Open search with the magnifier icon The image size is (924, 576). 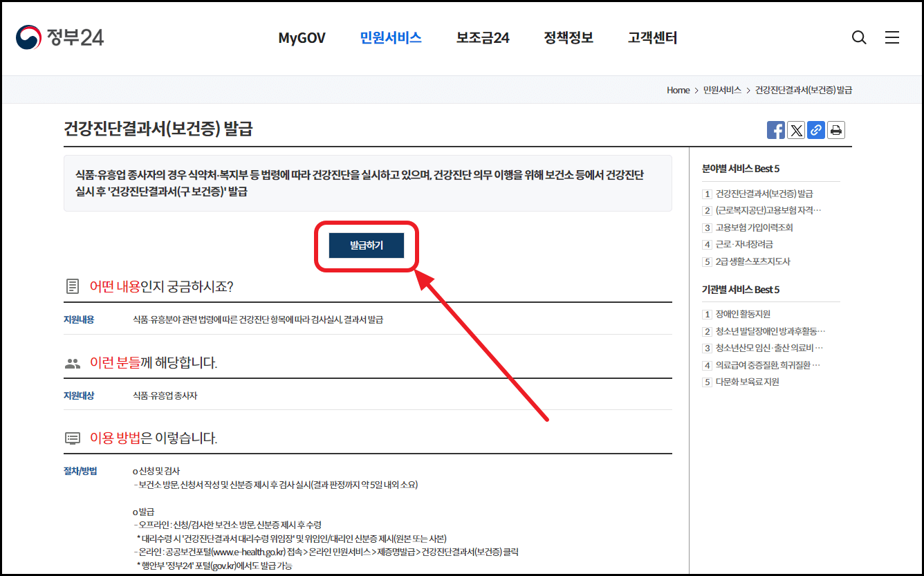point(859,37)
